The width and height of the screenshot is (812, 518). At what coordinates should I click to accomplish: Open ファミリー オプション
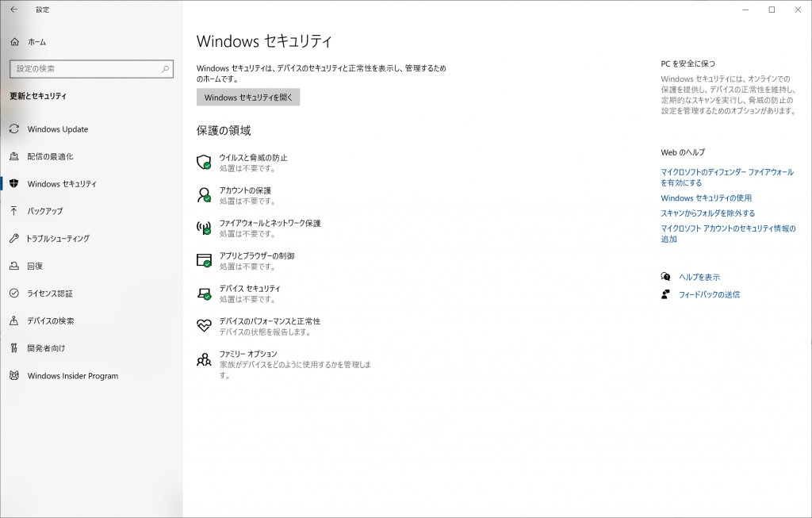(248, 354)
